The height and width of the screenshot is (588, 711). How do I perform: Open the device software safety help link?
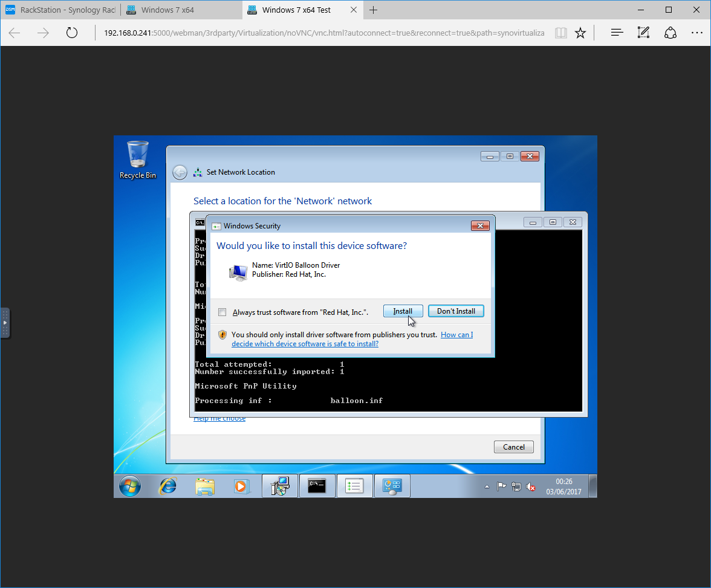(x=352, y=339)
